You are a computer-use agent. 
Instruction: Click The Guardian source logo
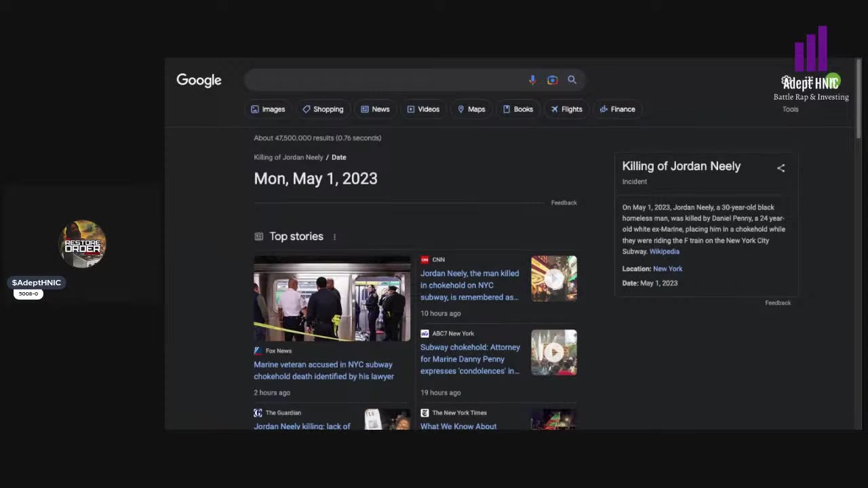[258, 413]
